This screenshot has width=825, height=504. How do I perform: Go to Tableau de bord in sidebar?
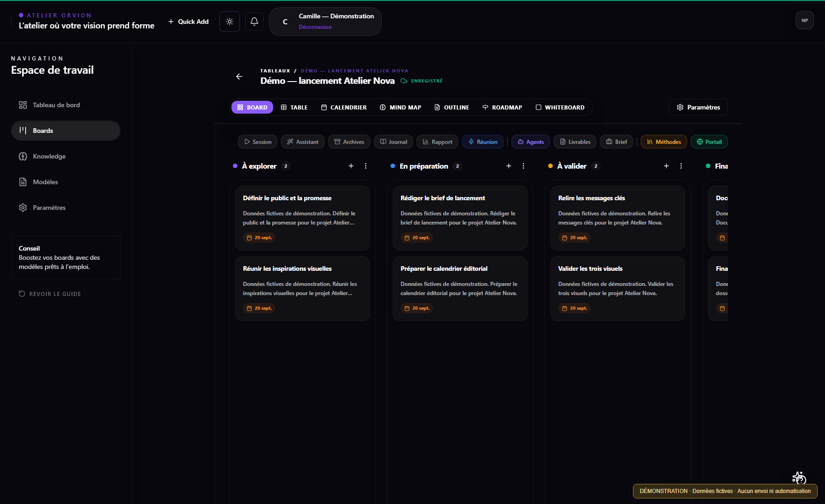pos(66,105)
